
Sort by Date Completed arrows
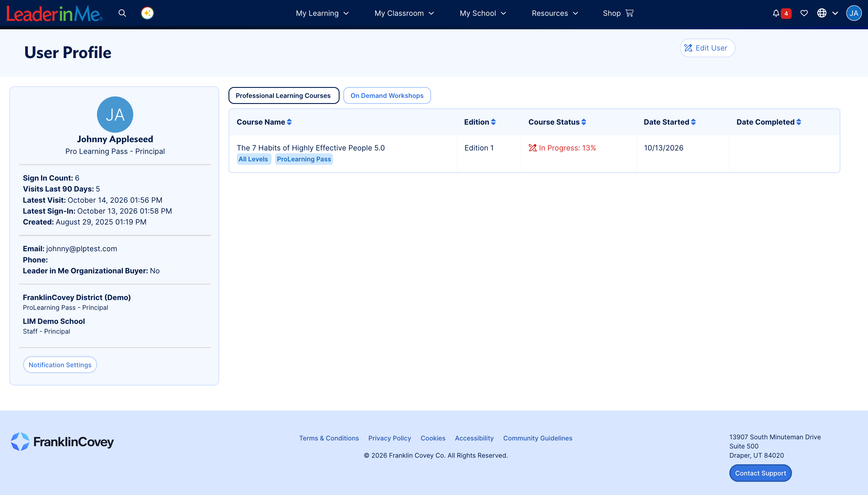point(799,122)
